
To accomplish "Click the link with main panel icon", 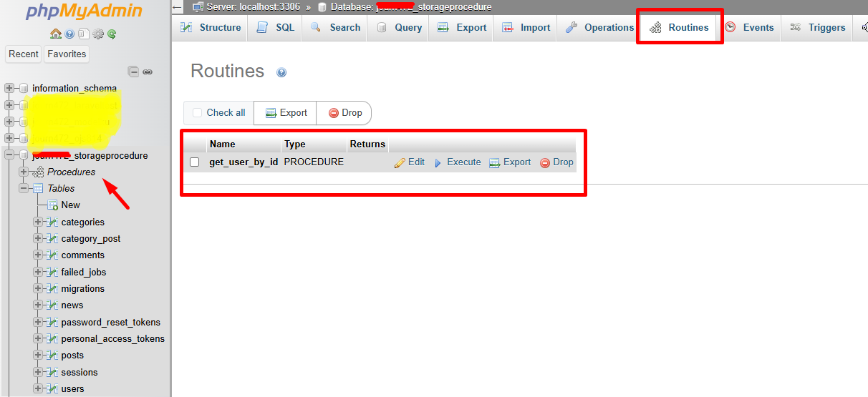I will click(148, 72).
